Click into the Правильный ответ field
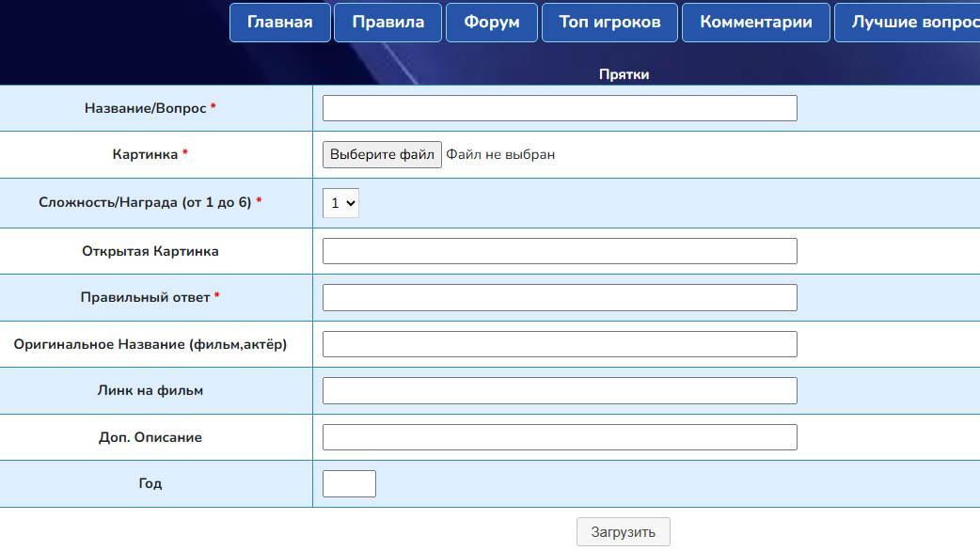This screenshot has height=551, width=980. 560,298
